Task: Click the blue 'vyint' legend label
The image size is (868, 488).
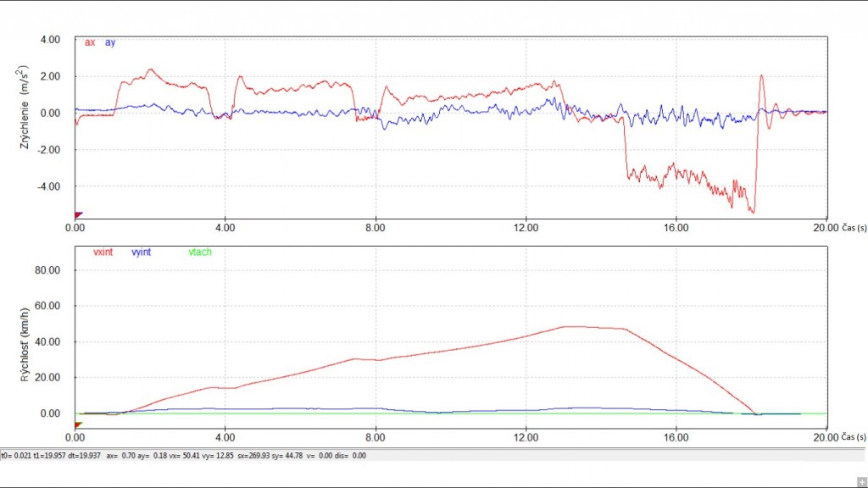Action: 142,252
